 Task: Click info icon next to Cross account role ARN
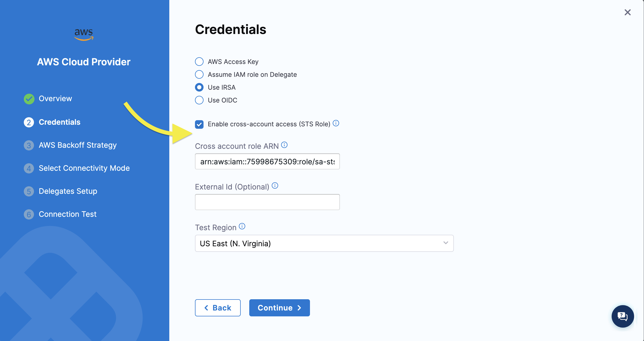[284, 145]
